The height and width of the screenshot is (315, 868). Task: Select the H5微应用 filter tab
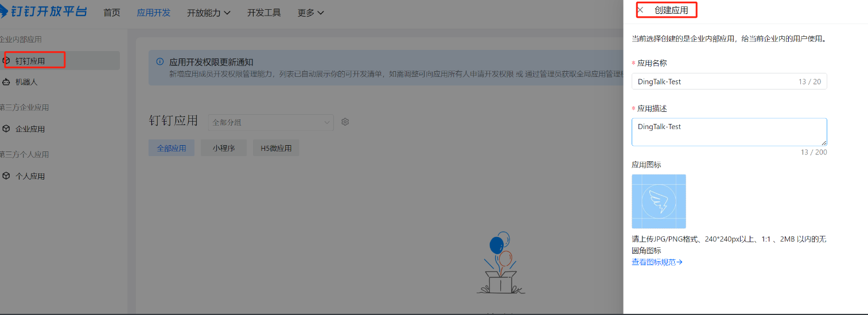click(276, 148)
